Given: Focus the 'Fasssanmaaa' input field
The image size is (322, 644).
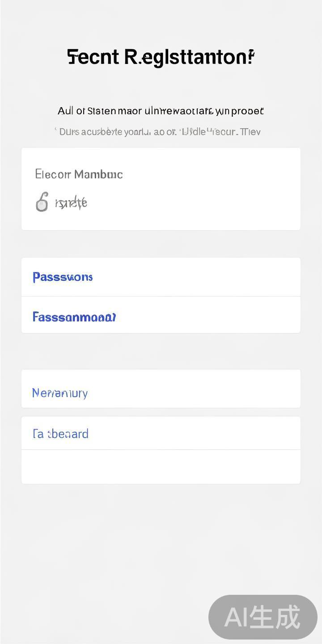Looking at the screenshot, I should (x=161, y=317).
